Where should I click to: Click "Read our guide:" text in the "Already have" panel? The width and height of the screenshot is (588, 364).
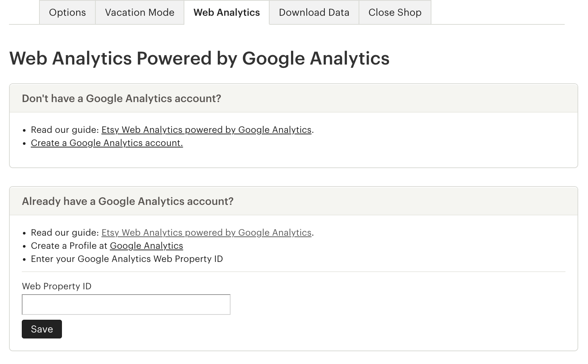[65, 233]
